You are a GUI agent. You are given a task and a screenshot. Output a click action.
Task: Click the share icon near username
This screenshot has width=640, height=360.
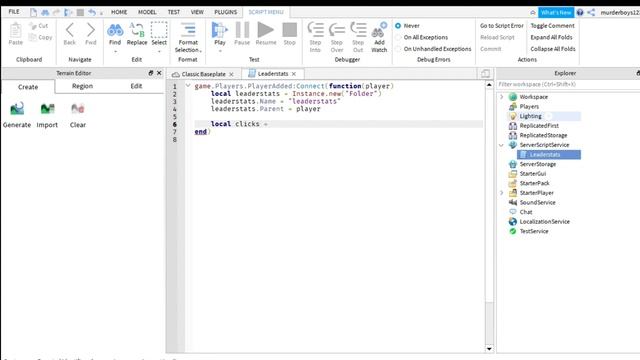(x=591, y=12)
